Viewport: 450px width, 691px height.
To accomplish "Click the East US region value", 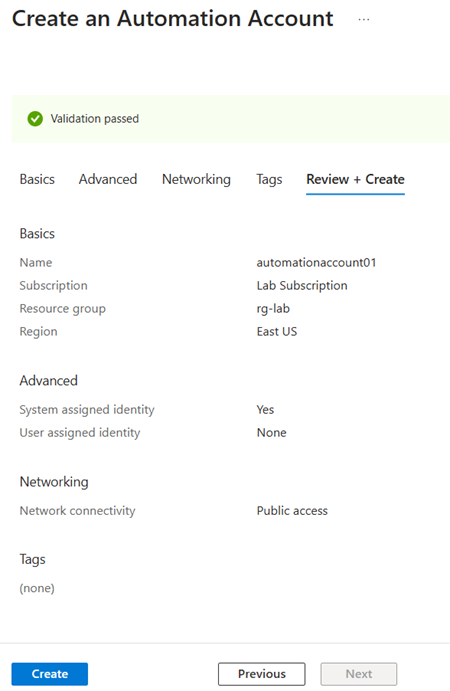I will 277,331.
